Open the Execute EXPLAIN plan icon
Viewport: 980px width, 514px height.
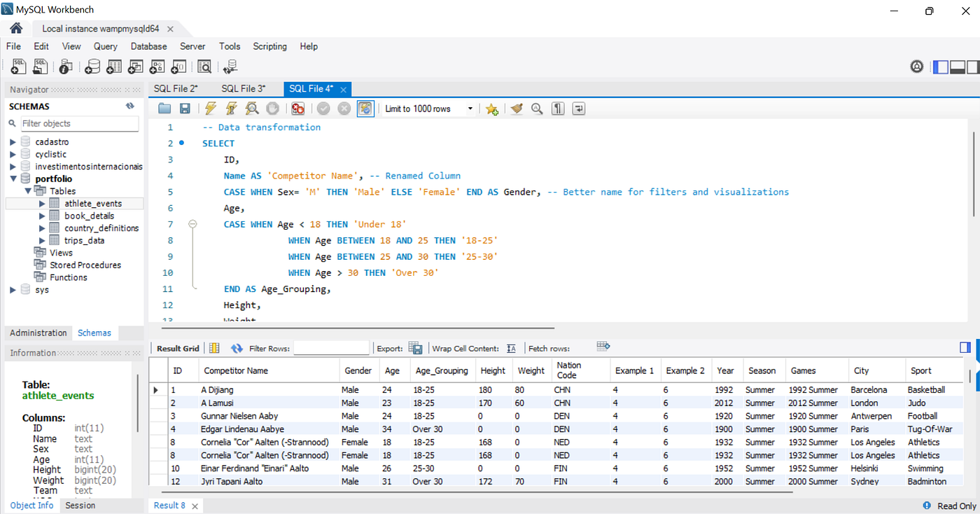click(251, 109)
